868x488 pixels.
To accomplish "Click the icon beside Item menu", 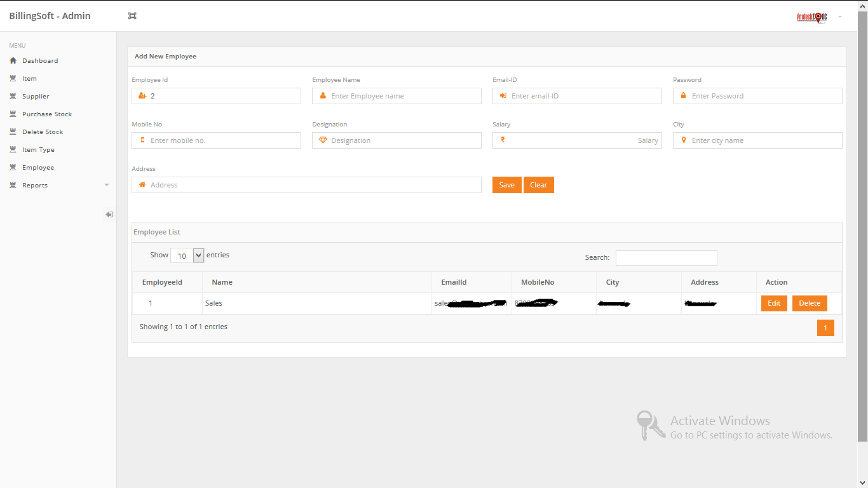I will pos(13,78).
